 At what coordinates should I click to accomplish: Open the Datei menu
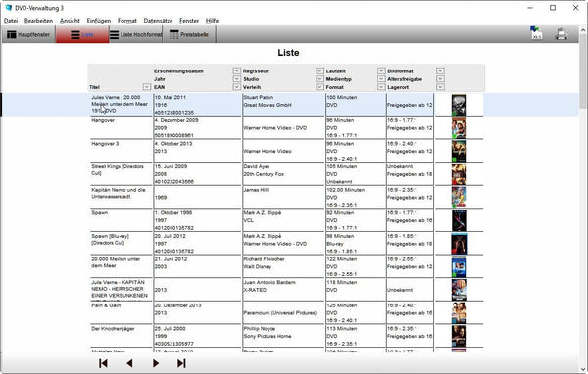click(x=11, y=21)
